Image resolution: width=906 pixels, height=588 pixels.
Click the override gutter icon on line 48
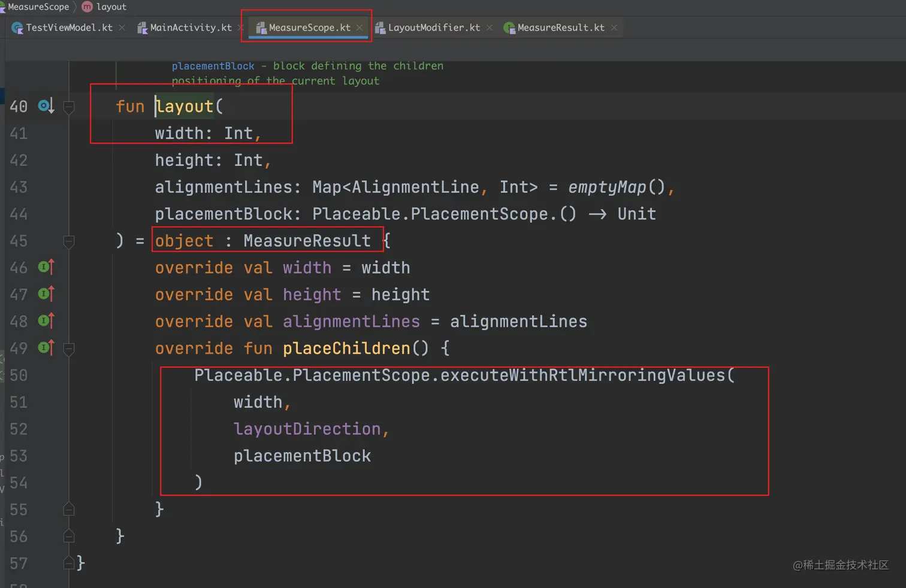click(46, 321)
